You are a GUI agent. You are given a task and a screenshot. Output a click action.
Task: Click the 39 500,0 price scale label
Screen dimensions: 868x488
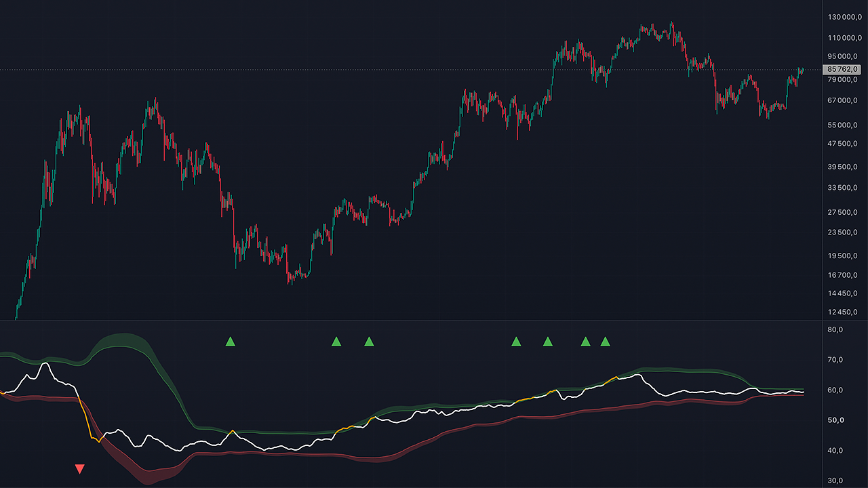pyautogui.click(x=844, y=166)
